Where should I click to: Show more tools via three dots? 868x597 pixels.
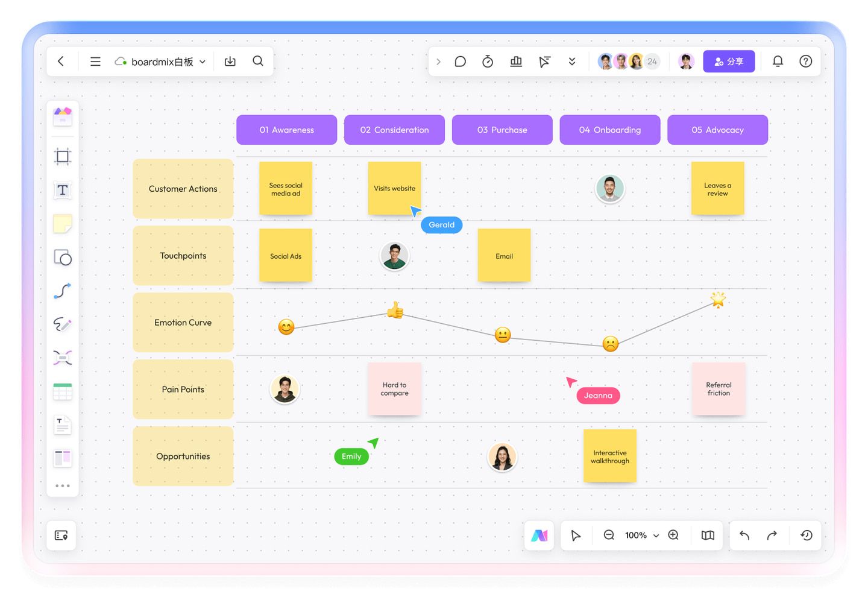(x=63, y=485)
